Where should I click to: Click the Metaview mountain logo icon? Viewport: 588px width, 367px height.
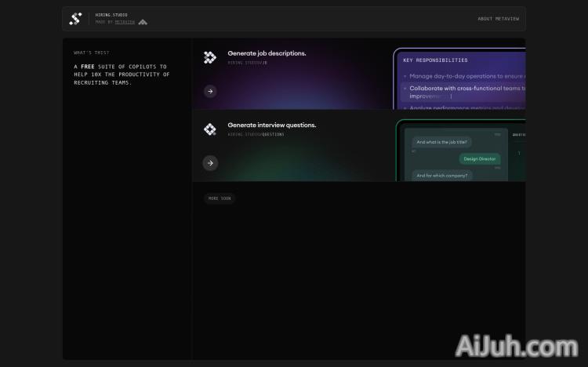coord(143,22)
